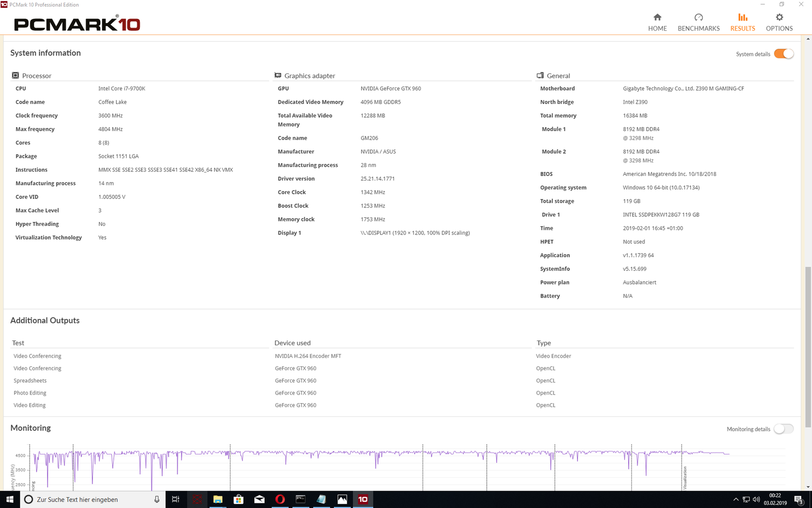
Task: Click the 'Video Encoder' type entry
Action: 553,356
